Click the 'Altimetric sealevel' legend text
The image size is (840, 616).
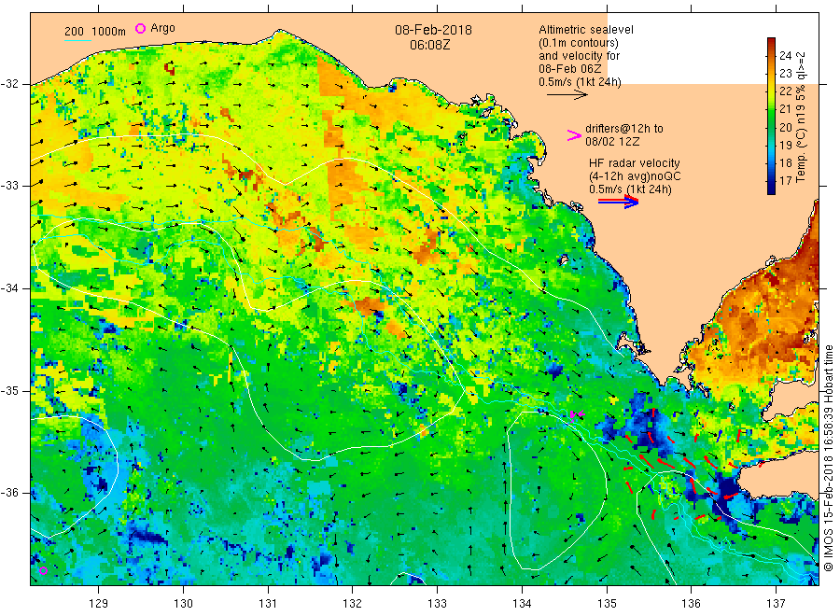tap(586, 30)
